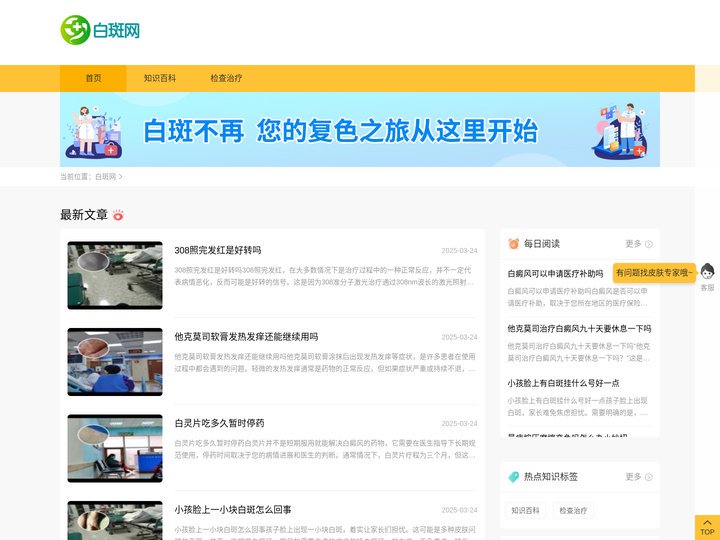Screen dimensions: 720x540
Task: Open the 客服 customer service avatar
Action: click(x=707, y=272)
